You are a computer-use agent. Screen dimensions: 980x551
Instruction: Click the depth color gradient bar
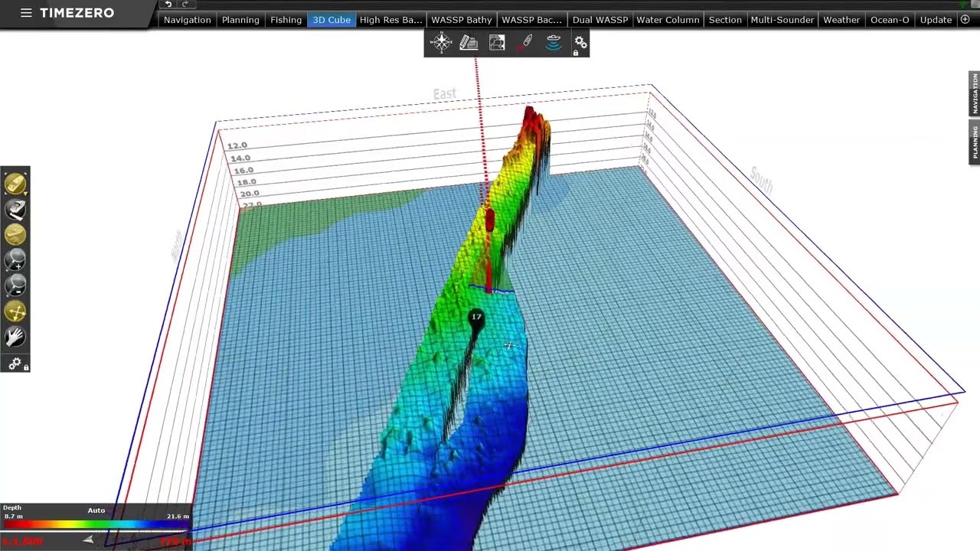(x=96, y=525)
